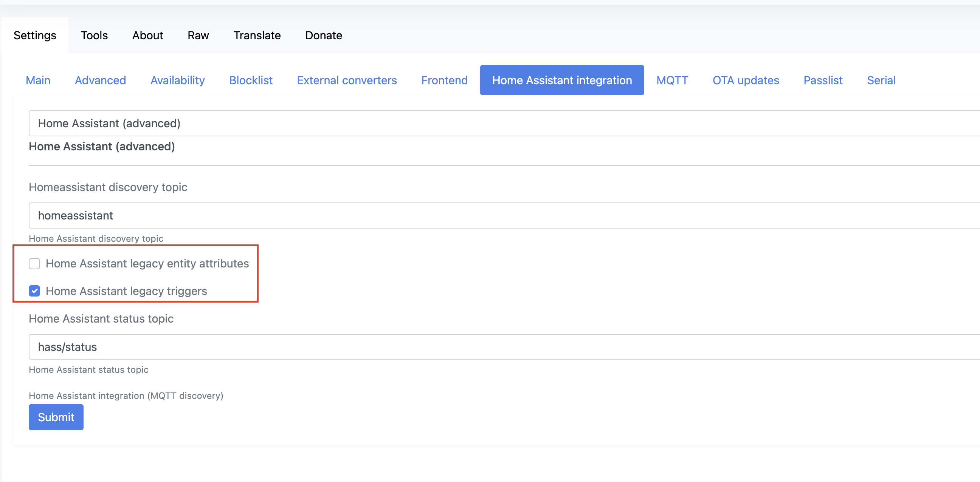Enable Home Assistant legacy entity attributes

coord(35,263)
